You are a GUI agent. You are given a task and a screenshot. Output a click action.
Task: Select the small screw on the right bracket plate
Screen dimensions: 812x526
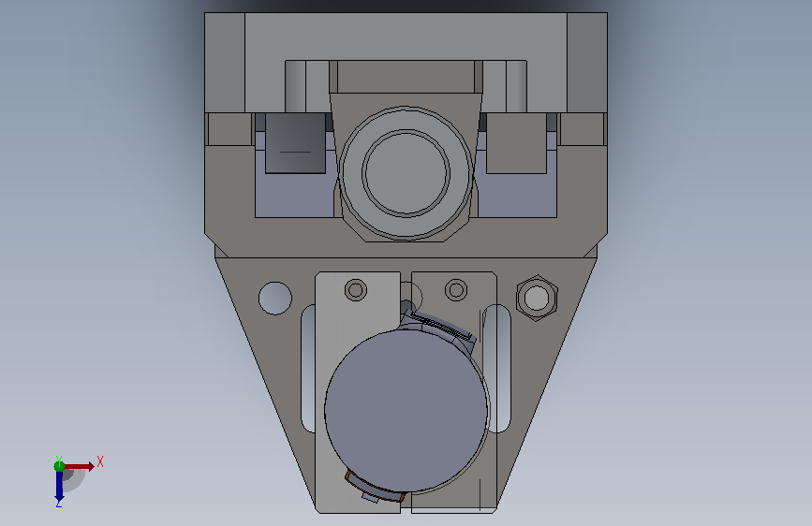(x=456, y=290)
